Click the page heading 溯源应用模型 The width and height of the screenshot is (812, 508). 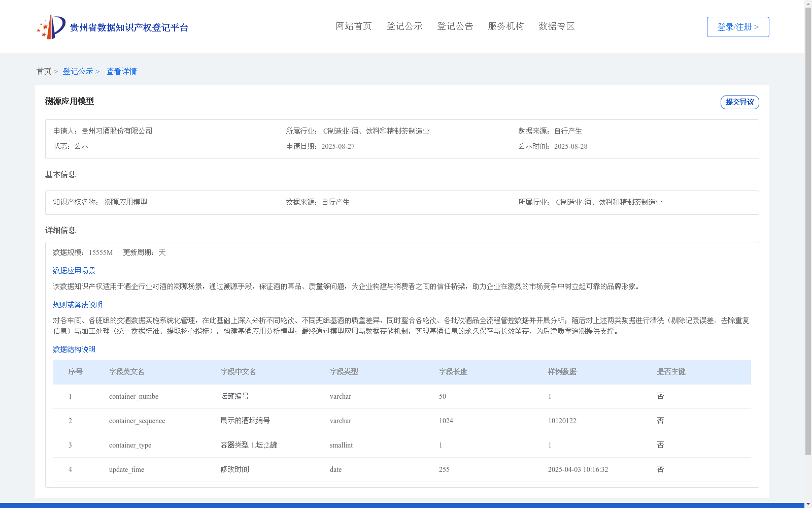coord(70,102)
